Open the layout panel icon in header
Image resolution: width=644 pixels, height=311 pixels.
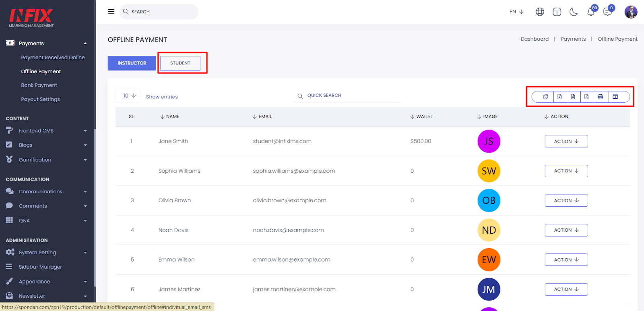click(x=557, y=12)
